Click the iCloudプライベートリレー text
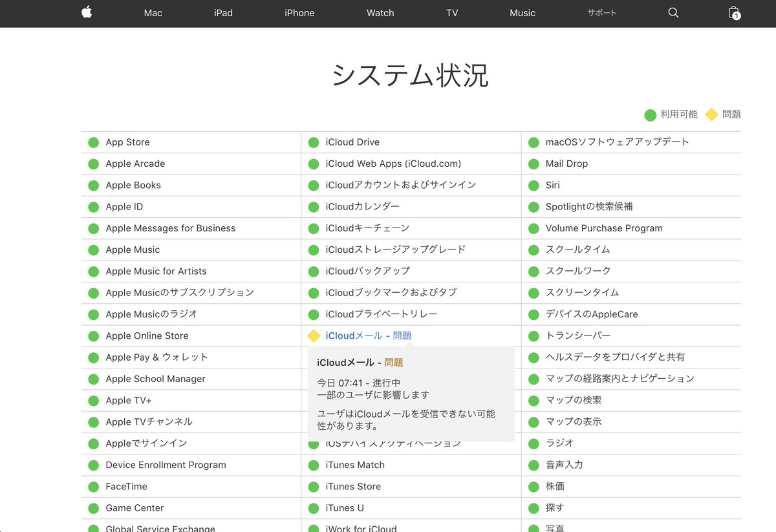Viewport: 776px width, 532px height. coord(381,314)
